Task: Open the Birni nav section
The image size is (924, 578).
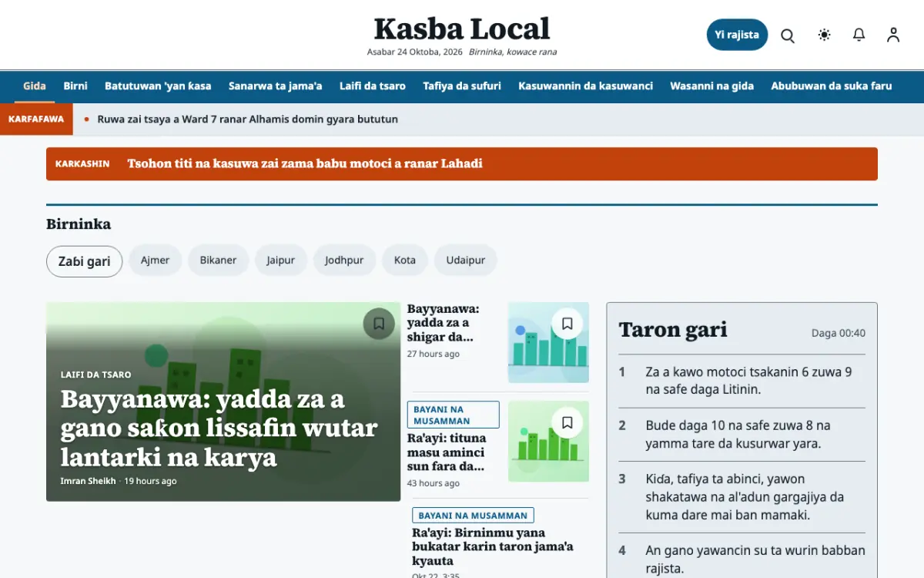Action: (75, 86)
